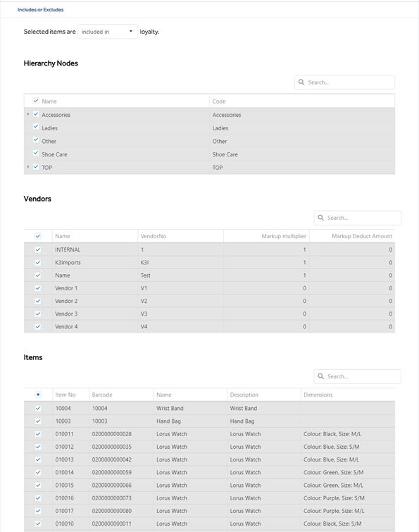Toggle select-all checkbox in Vendors header

pyautogui.click(x=38, y=236)
